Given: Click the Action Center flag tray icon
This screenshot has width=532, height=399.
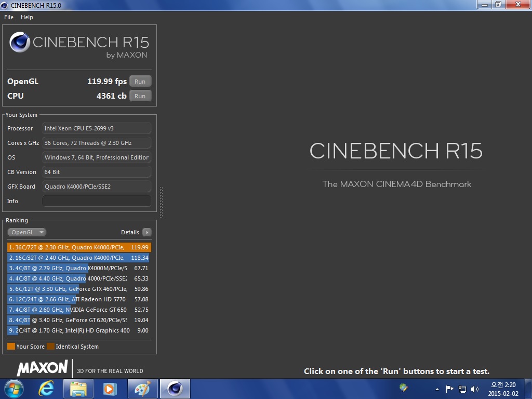Looking at the screenshot, I should (449, 389).
